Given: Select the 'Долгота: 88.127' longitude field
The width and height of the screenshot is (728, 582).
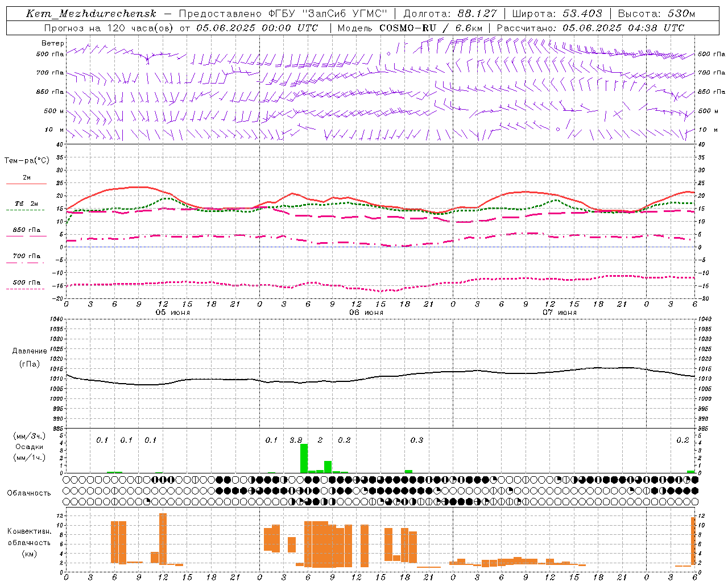Looking at the screenshot, I should point(450,14).
